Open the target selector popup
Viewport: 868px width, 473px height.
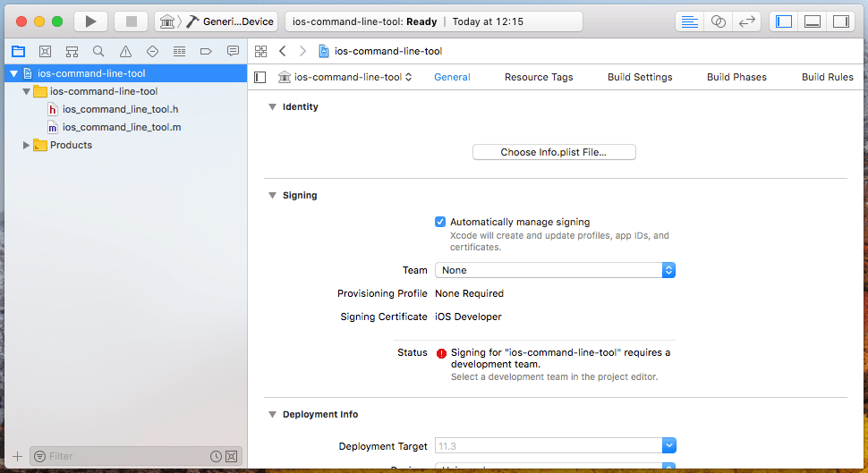[x=346, y=77]
